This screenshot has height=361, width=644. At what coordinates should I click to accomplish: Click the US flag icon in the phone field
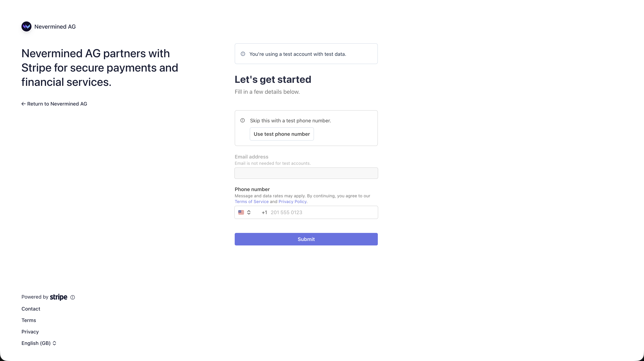tap(241, 212)
